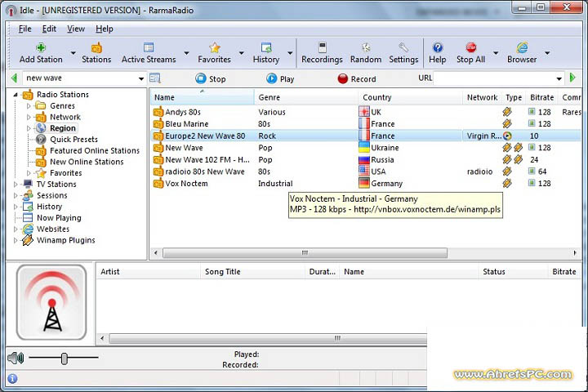Sort stations by Name column header
This screenshot has width=588, height=392.
pyautogui.click(x=203, y=97)
